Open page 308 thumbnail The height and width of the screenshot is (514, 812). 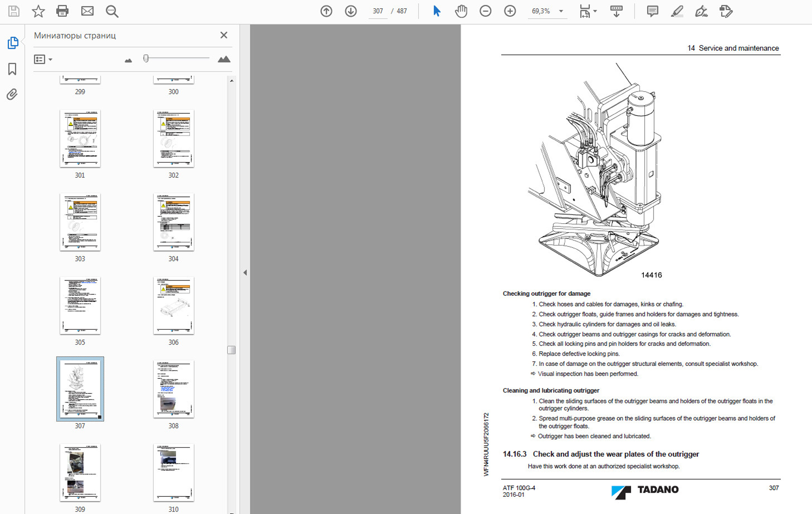(173, 389)
